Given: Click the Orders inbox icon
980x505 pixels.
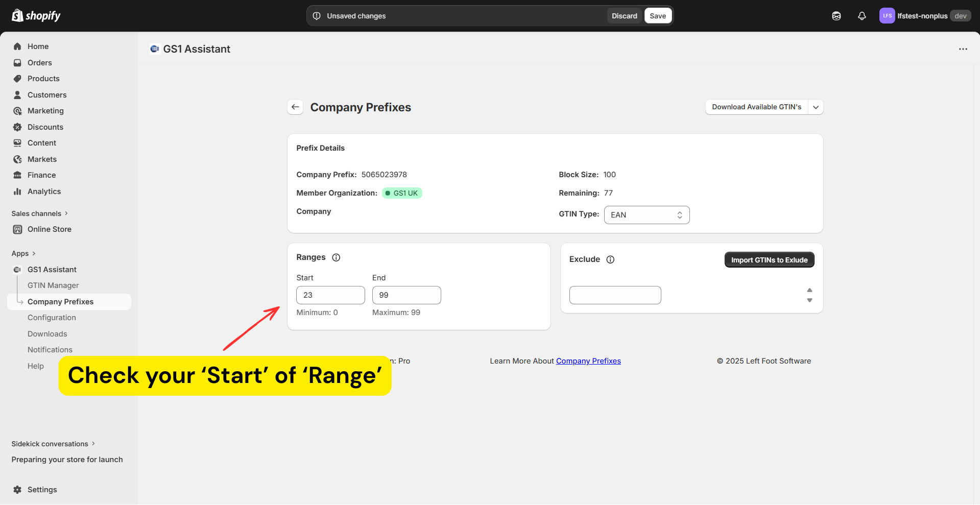Looking at the screenshot, I should pos(17,63).
